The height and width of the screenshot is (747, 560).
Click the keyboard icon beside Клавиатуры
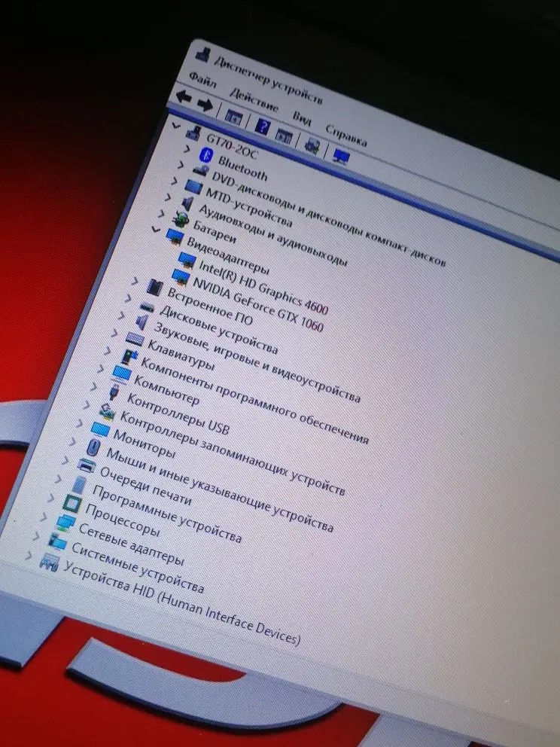click(x=135, y=339)
